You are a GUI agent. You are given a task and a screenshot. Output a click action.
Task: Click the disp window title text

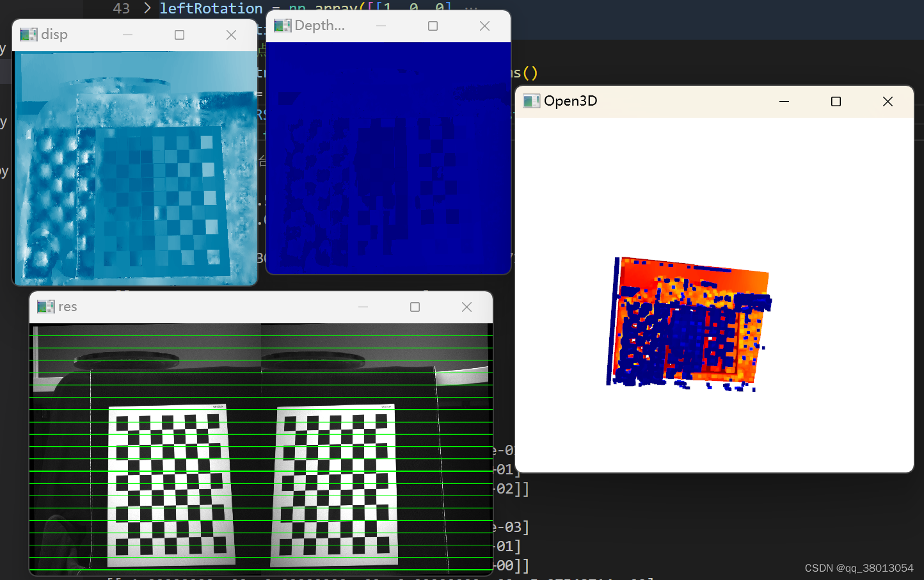point(54,35)
